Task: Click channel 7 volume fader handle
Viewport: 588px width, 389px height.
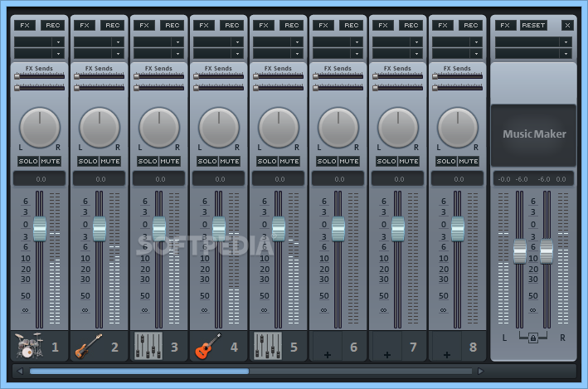Action: pyautogui.click(x=397, y=228)
